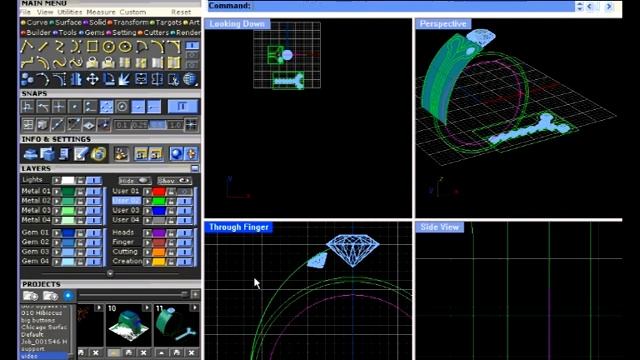Collapse the Layers panel with its corner button
The height and width of the screenshot is (360, 640).
tap(195, 168)
